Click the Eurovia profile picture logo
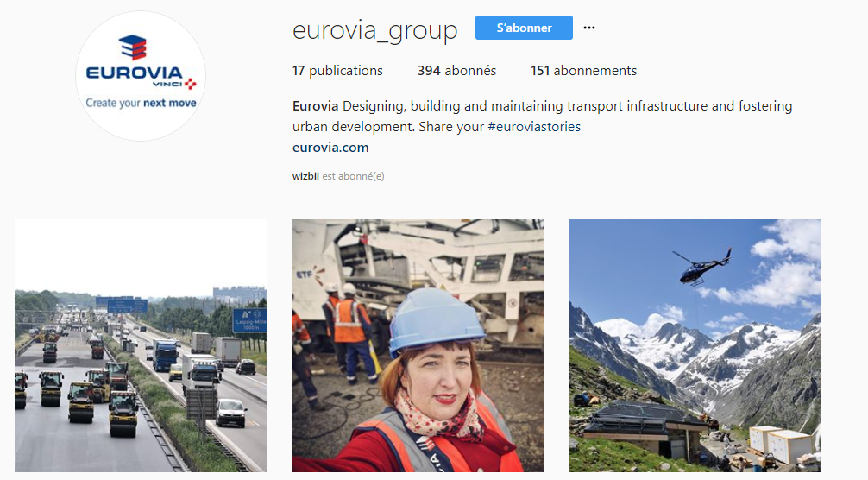Viewport: 868px width, 480px height. pos(141,76)
